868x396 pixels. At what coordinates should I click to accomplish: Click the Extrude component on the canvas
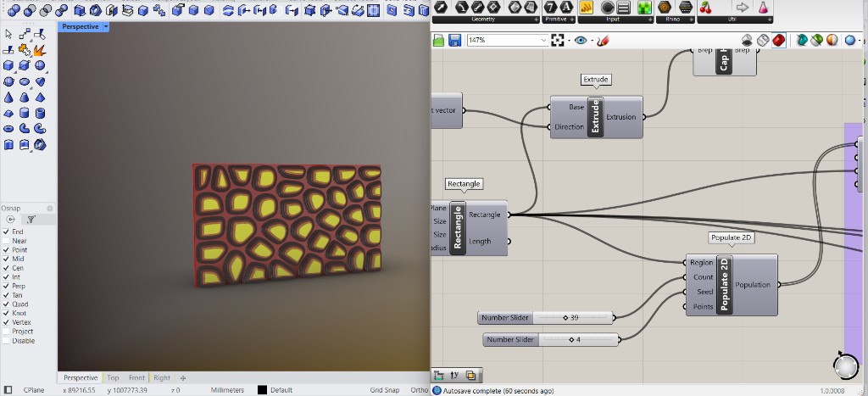tap(596, 117)
